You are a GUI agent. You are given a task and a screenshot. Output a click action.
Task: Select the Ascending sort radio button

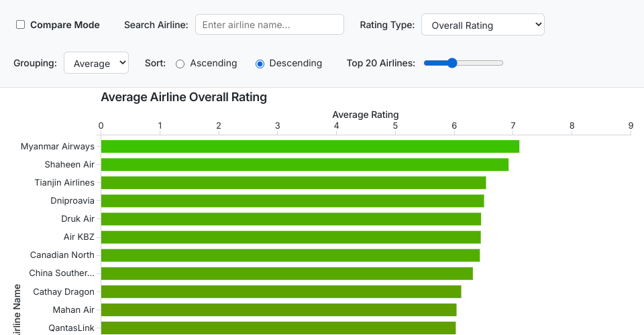[x=180, y=64]
